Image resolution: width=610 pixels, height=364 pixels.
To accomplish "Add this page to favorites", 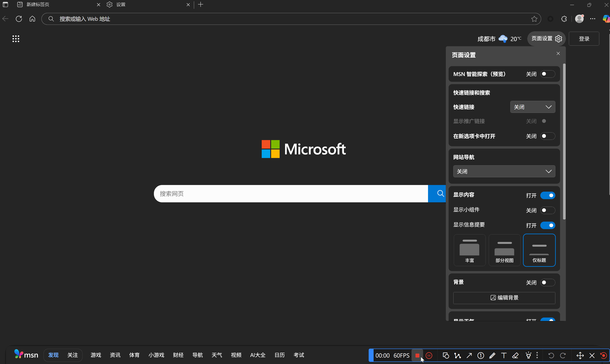I will (x=534, y=19).
